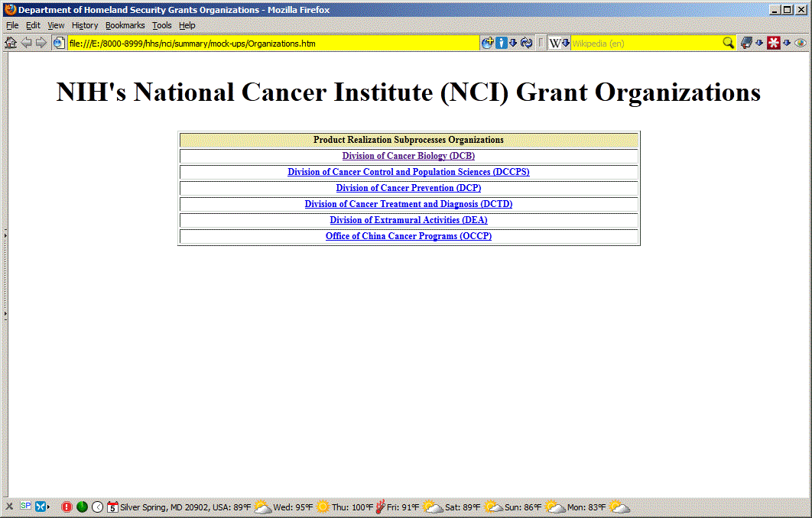Click the red stop sign status icon
The height and width of the screenshot is (518, 812).
click(67, 507)
